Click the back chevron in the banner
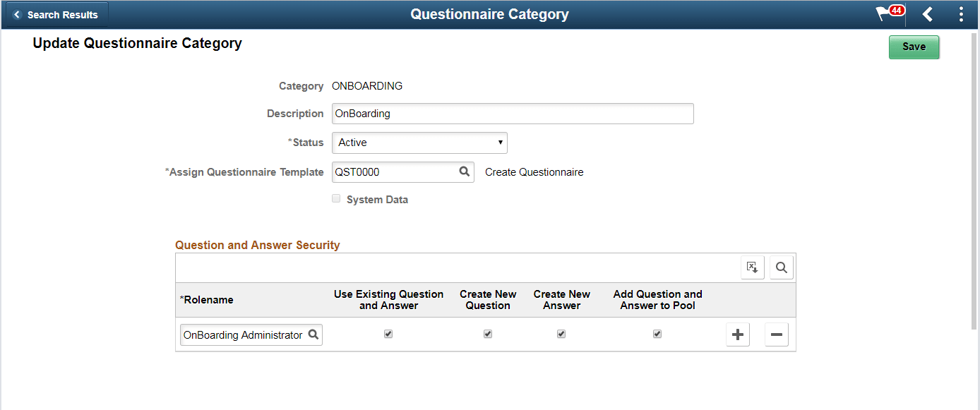This screenshot has width=980, height=410. tap(927, 13)
